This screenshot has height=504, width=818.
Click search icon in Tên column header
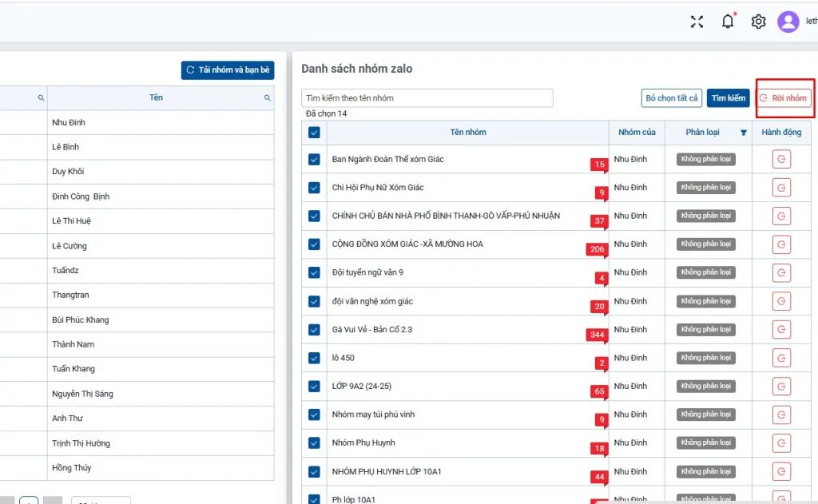pyautogui.click(x=268, y=97)
